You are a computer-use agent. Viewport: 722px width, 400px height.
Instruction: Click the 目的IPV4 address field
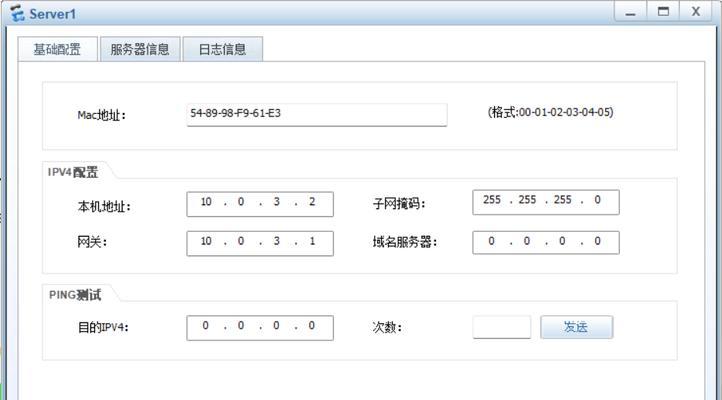click(x=260, y=328)
